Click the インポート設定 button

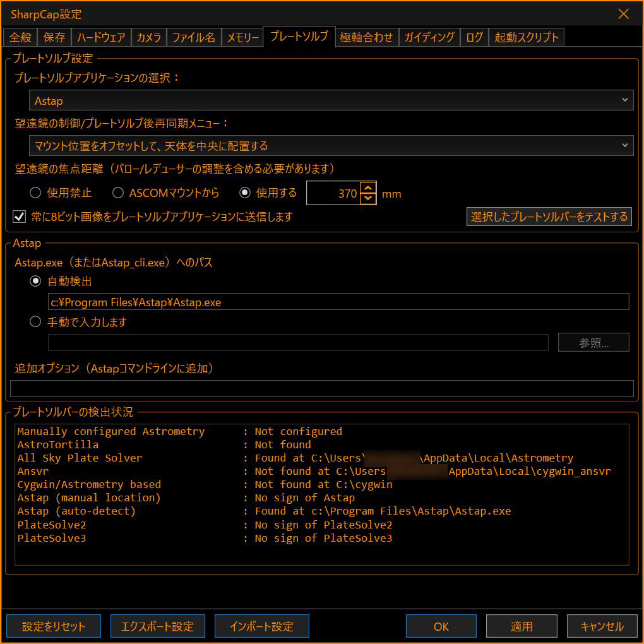coord(261,626)
